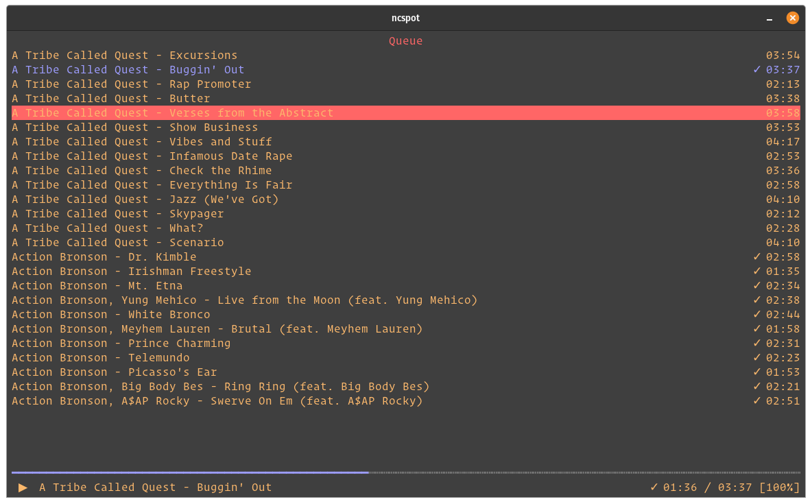The height and width of the screenshot is (504, 812).
Task: Select Action Bronson - Picasso's Ear
Action: [x=406, y=372]
